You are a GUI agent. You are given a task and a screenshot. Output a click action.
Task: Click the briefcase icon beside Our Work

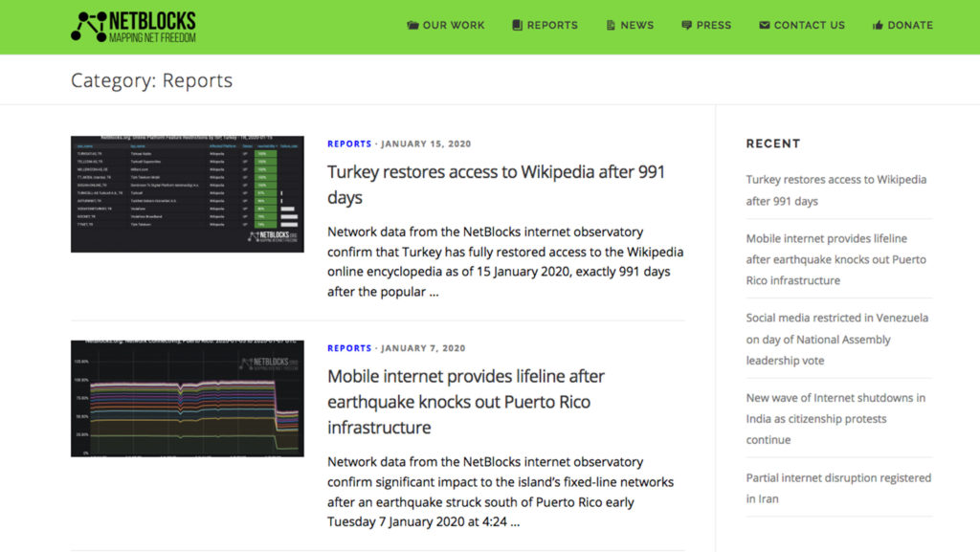coord(412,25)
